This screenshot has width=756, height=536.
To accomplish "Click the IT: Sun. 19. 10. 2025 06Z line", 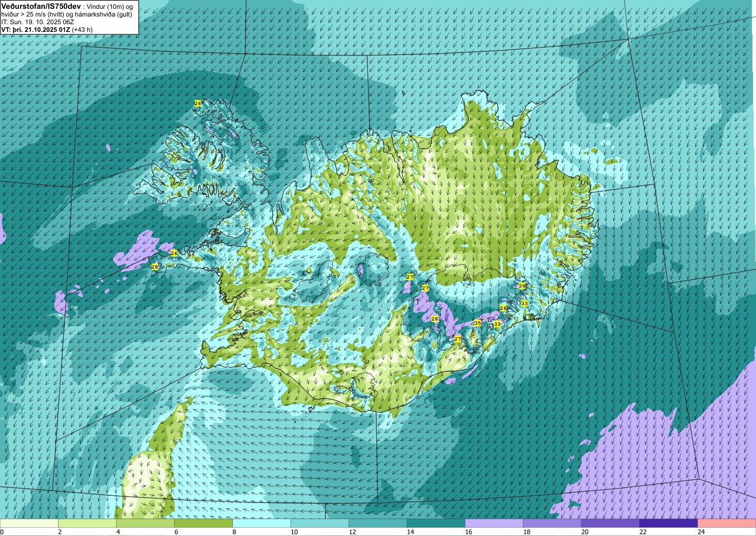I will pyautogui.click(x=38, y=21).
